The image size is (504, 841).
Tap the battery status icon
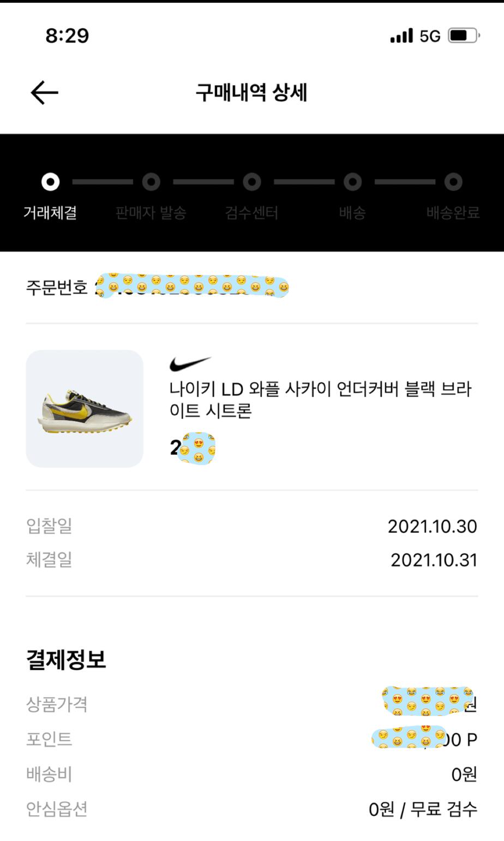click(x=463, y=36)
